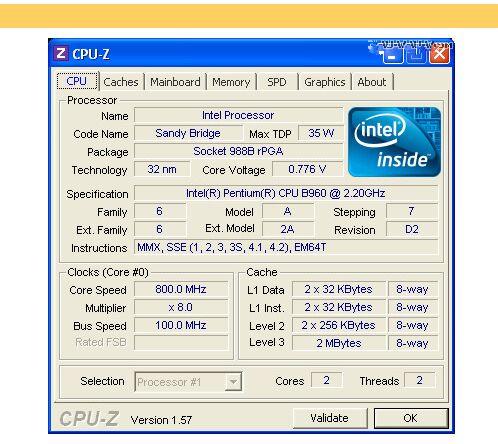Go to the SPD tab
This screenshot has width=498, height=444.
tap(277, 82)
